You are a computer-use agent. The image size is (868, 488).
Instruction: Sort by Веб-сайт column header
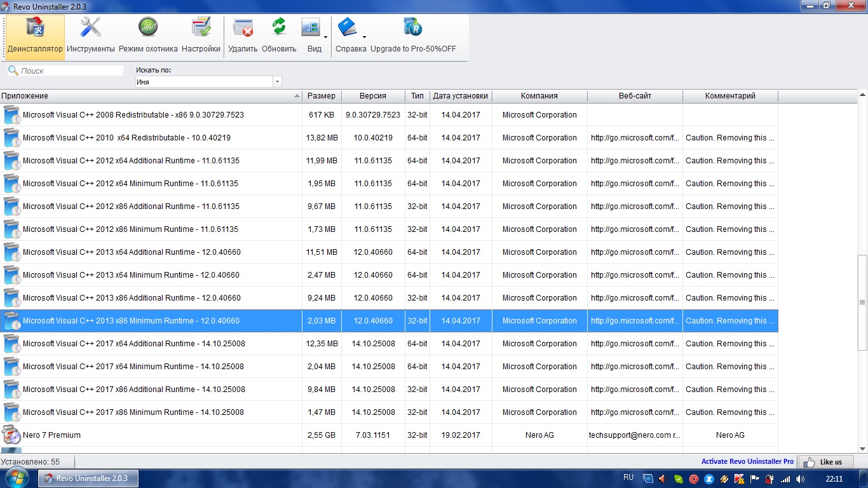point(635,96)
